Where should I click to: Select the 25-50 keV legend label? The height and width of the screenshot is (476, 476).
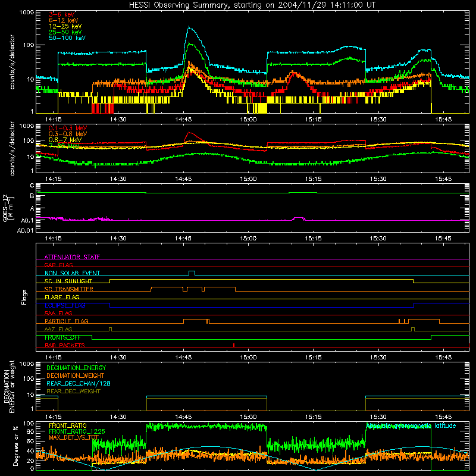point(65,32)
